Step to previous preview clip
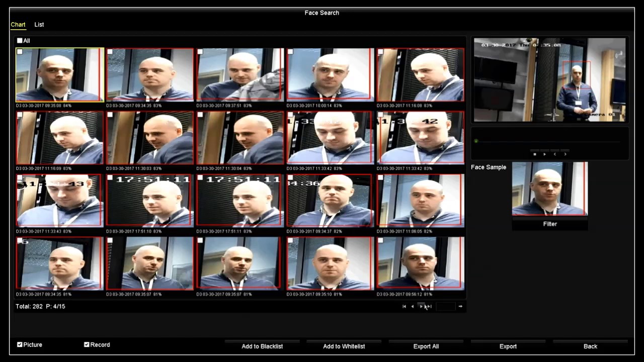 click(555, 154)
